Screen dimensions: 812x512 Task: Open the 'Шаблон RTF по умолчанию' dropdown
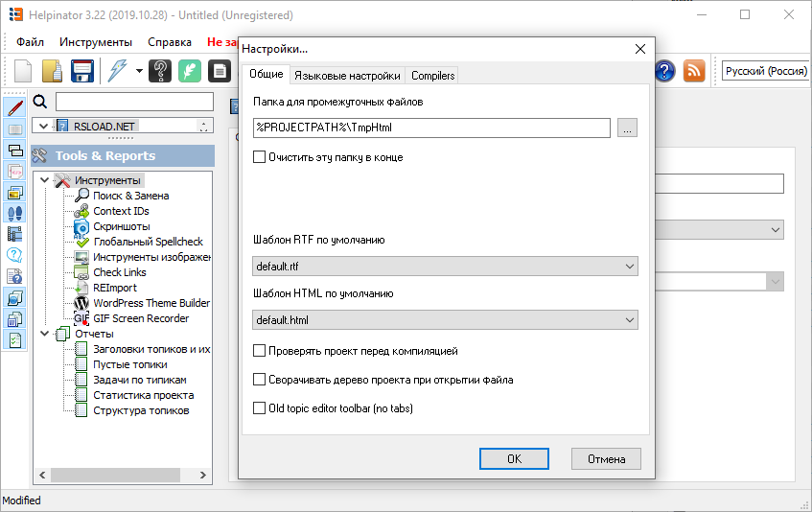click(x=446, y=267)
